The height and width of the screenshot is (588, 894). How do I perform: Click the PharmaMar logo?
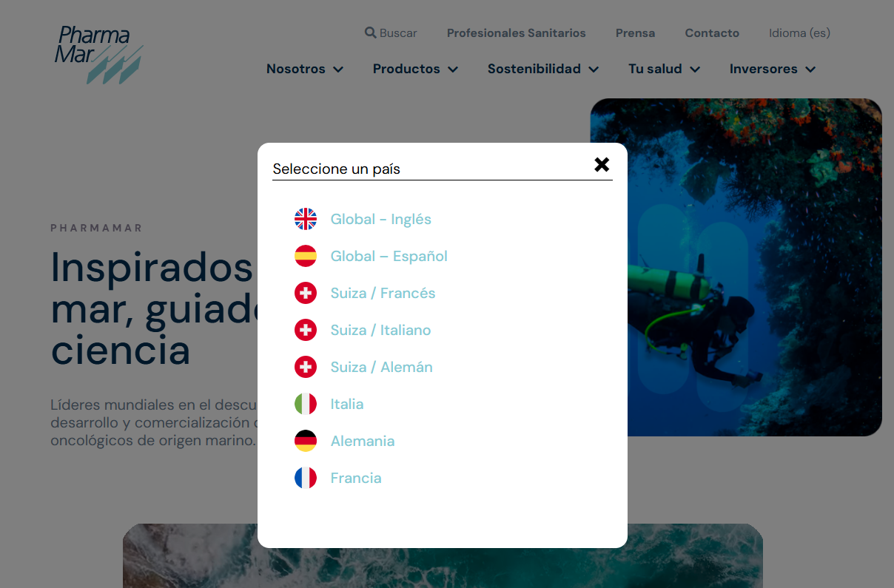[x=98, y=55]
